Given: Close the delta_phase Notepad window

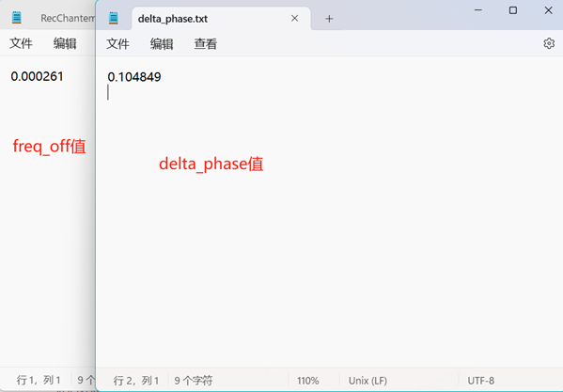Looking at the screenshot, I should click(548, 10).
